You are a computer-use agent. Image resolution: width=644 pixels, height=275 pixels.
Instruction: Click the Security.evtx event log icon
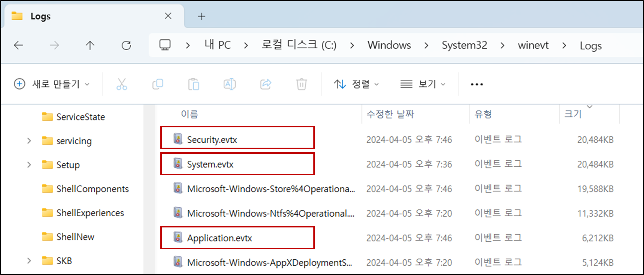(178, 139)
